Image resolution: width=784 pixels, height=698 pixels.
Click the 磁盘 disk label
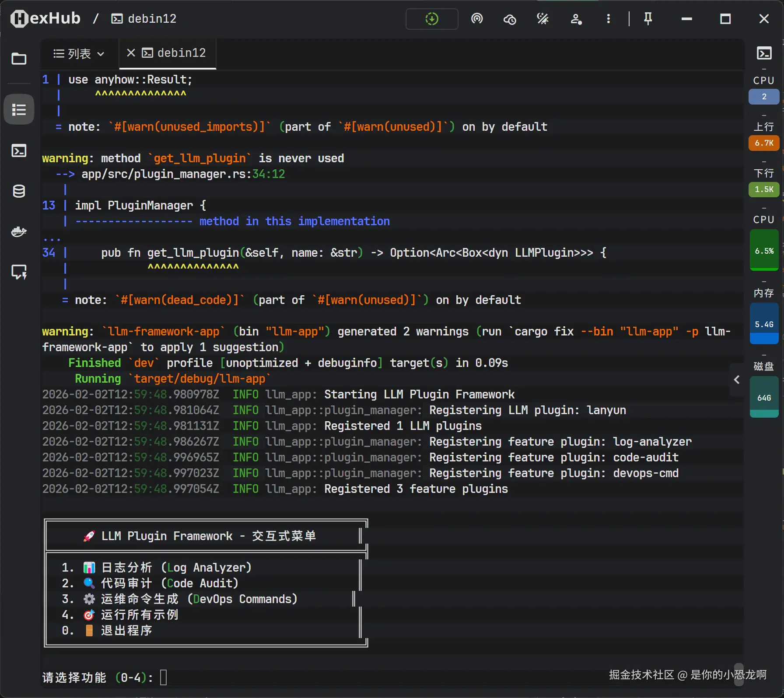tap(764, 366)
